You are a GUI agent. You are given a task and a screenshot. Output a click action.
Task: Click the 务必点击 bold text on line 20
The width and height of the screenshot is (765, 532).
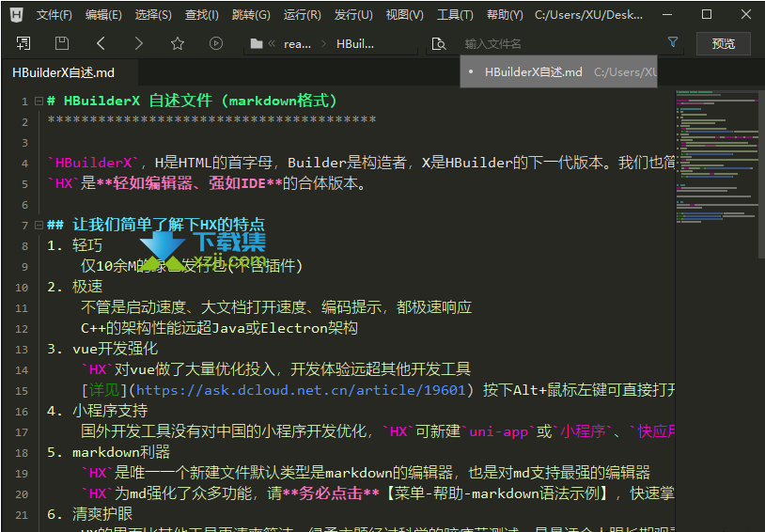pyautogui.click(x=331, y=493)
